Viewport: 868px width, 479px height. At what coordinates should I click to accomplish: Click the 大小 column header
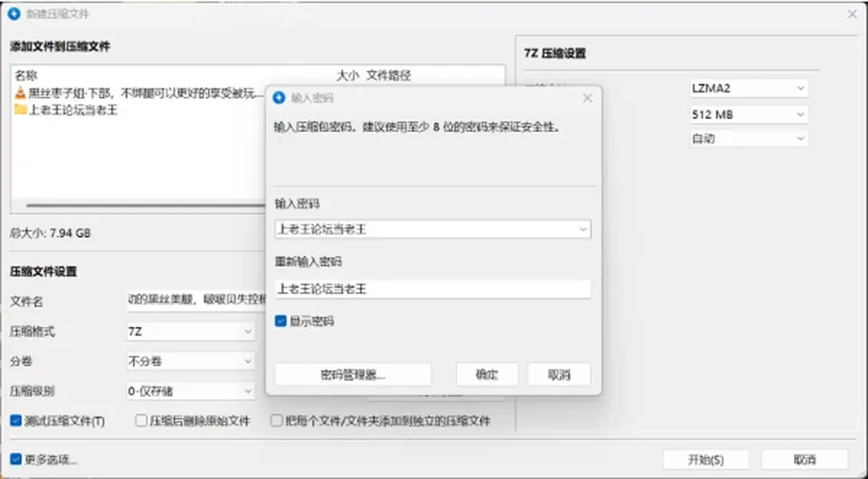(x=347, y=75)
